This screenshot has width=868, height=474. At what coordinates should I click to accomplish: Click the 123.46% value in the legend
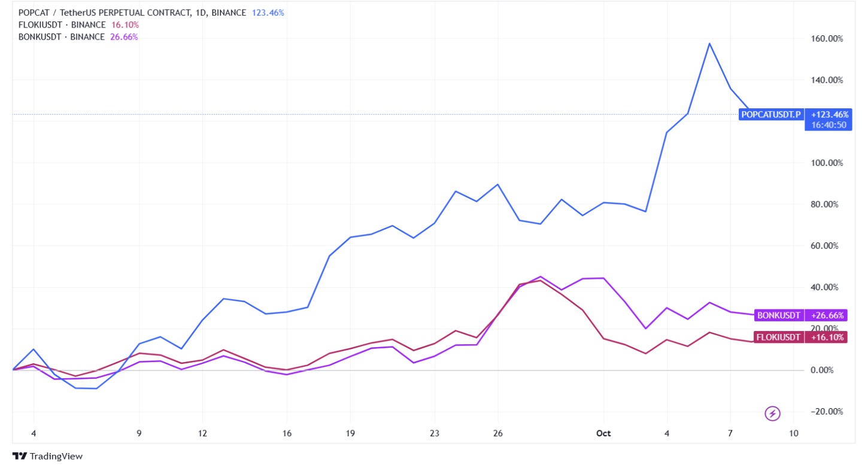point(269,13)
